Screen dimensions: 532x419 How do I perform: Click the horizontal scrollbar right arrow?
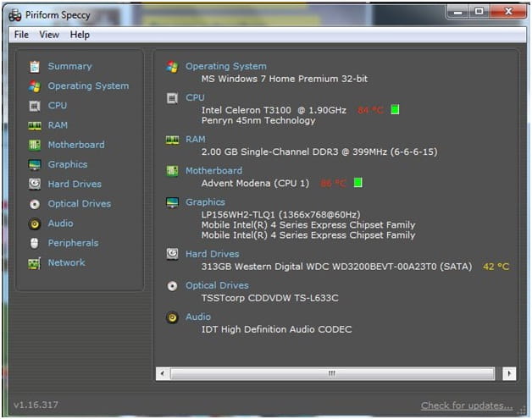[x=509, y=373]
